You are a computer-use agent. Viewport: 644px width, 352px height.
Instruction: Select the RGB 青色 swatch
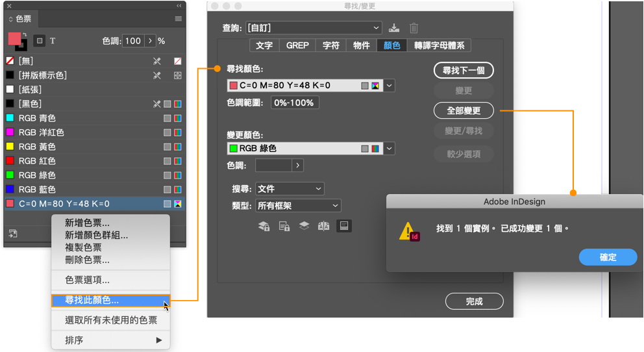pos(95,118)
